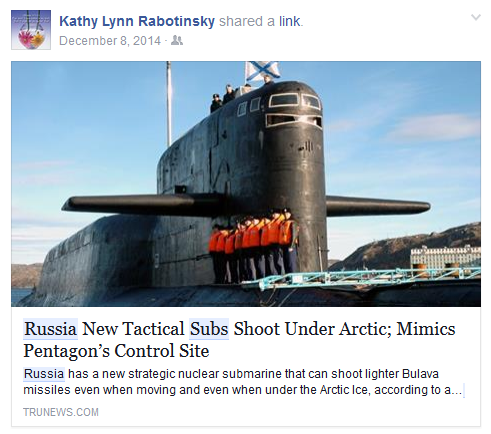The width and height of the screenshot is (491, 434).
Task: Click the friends audience icon beside date
Action: click(177, 41)
